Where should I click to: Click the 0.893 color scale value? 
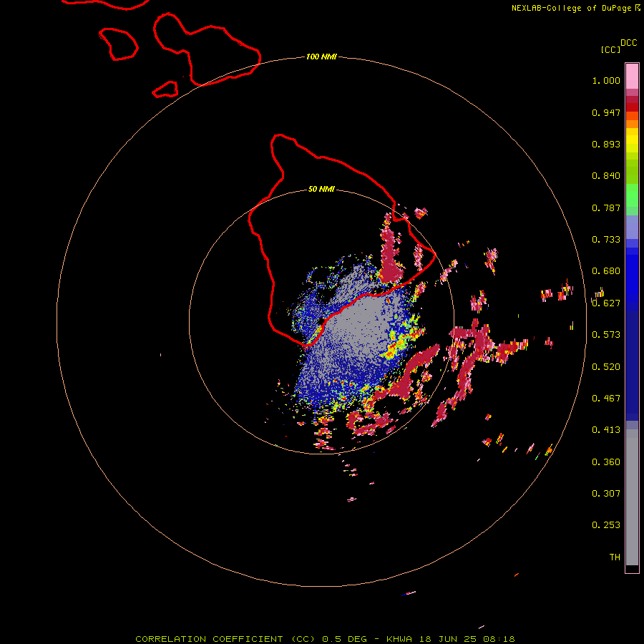click(606, 144)
